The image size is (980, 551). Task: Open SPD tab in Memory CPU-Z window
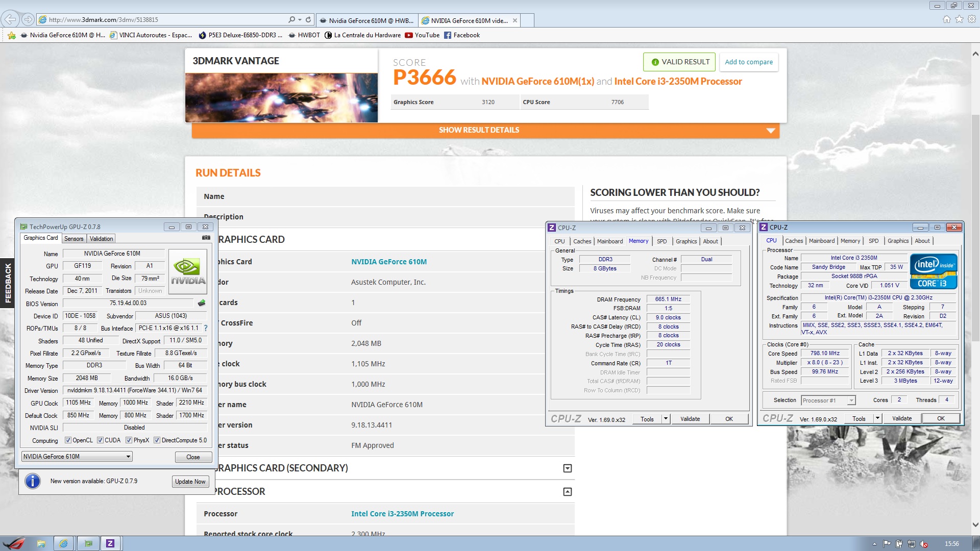pyautogui.click(x=661, y=241)
